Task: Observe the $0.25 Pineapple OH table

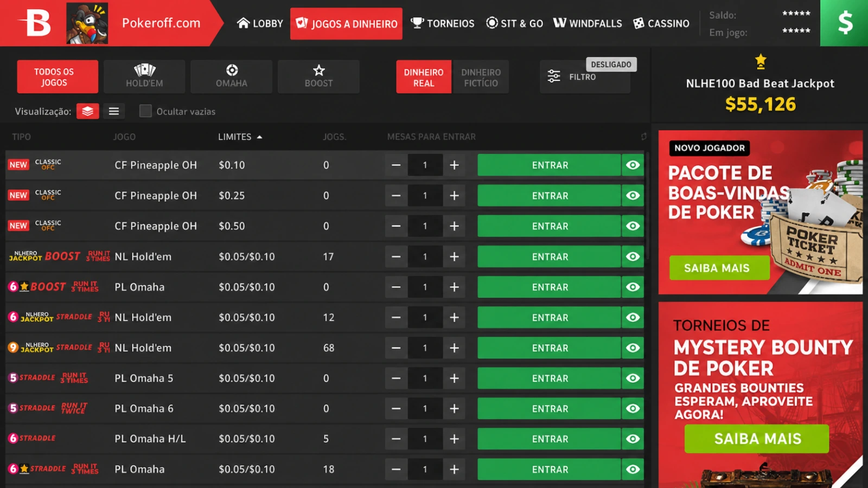Action: (633, 195)
